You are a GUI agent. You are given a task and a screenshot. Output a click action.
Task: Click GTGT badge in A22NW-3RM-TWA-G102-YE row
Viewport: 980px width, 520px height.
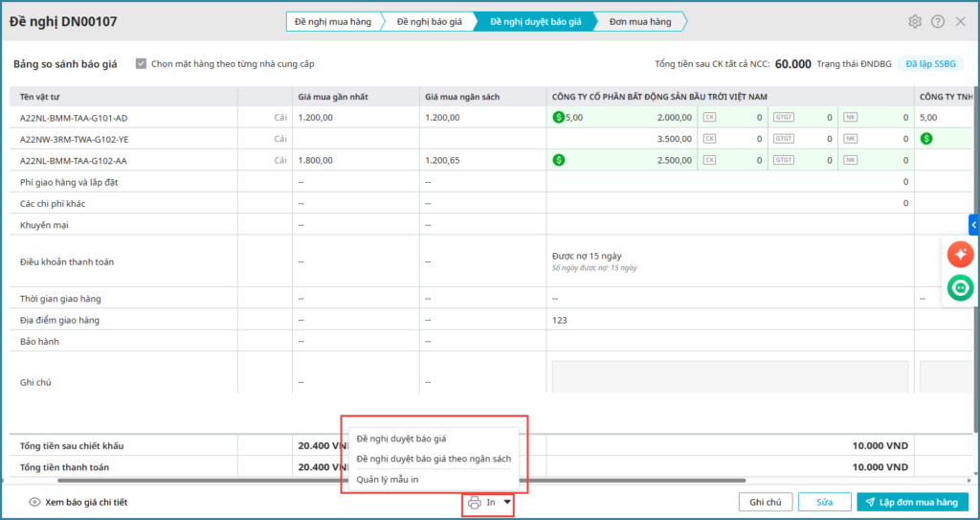coord(783,139)
